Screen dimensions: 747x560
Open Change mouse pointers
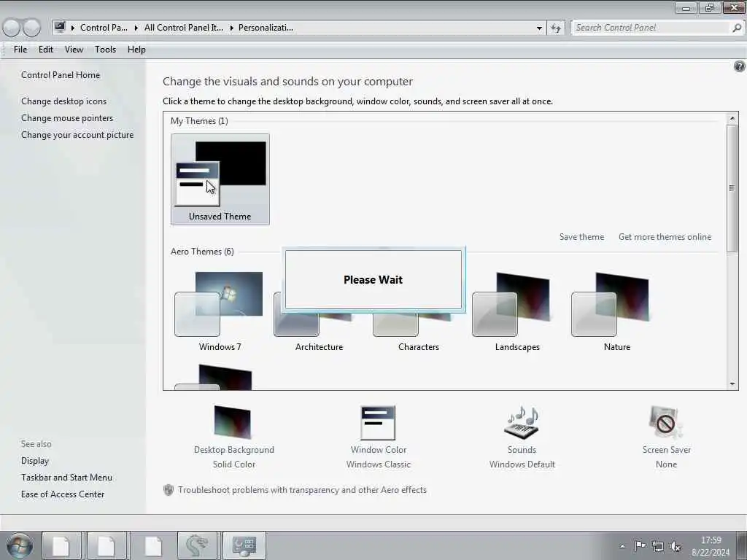point(67,117)
